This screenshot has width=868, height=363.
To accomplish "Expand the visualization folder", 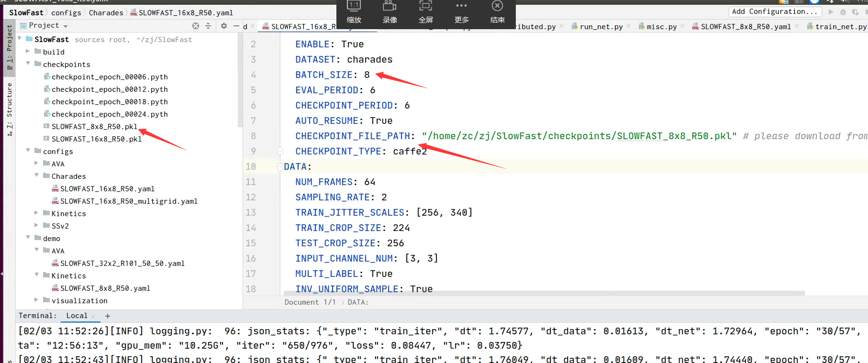I will (36, 300).
